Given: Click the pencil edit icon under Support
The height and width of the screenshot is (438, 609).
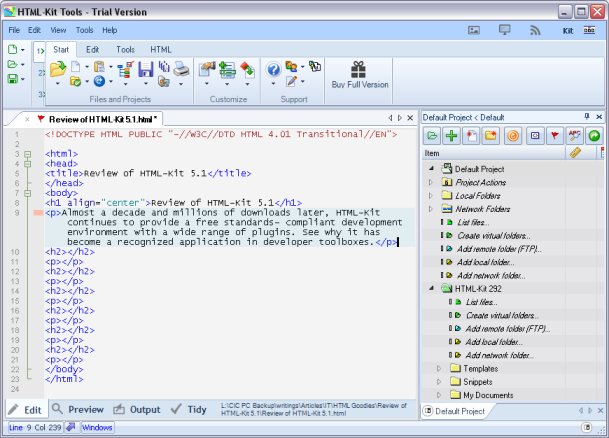Looking at the screenshot, I should (x=291, y=81).
